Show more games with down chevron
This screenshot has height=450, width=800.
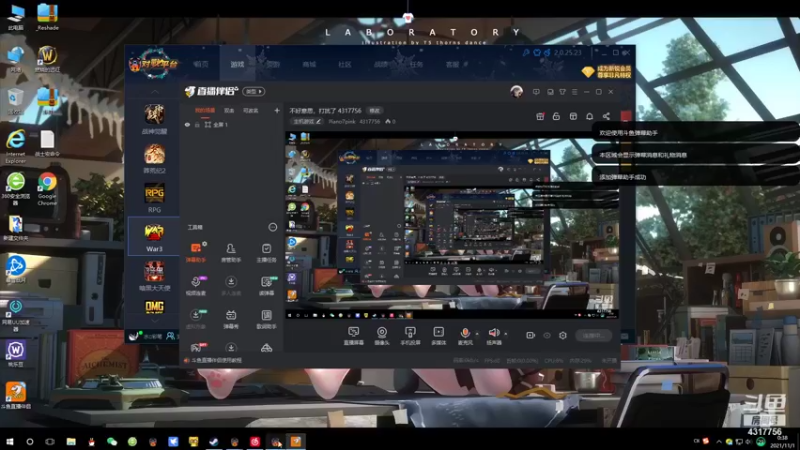point(155,321)
